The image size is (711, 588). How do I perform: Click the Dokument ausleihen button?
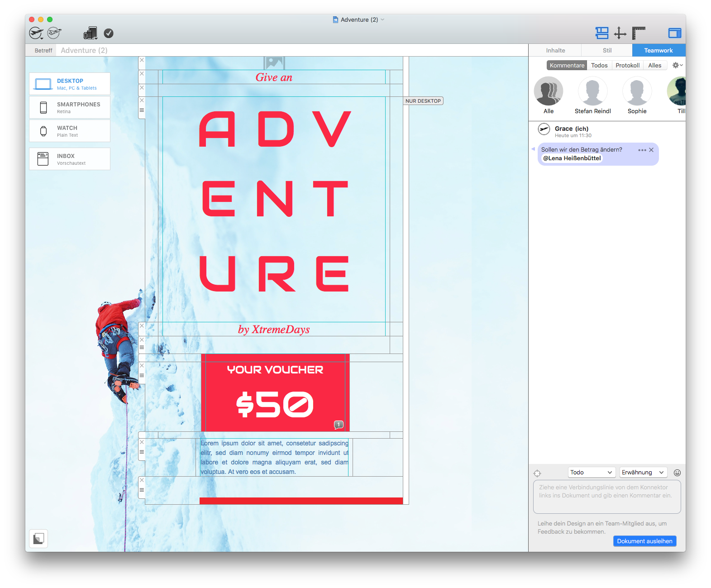pos(644,541)
